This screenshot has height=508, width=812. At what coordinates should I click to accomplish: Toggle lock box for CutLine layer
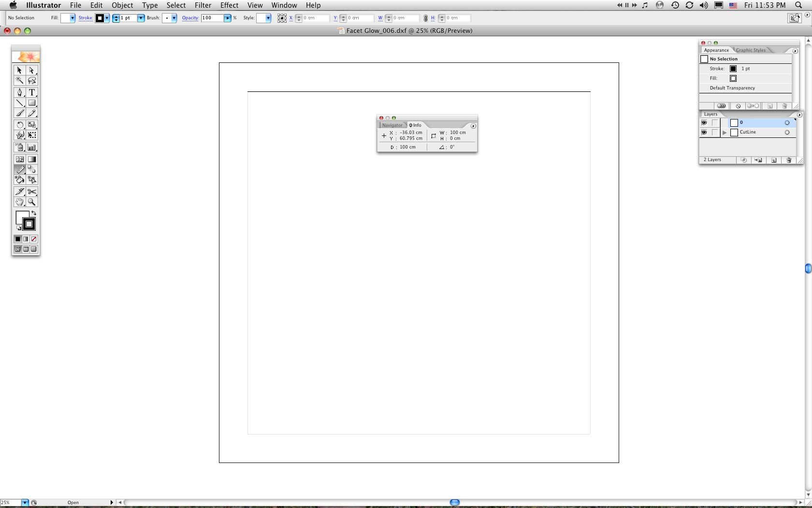click(715, 133)
